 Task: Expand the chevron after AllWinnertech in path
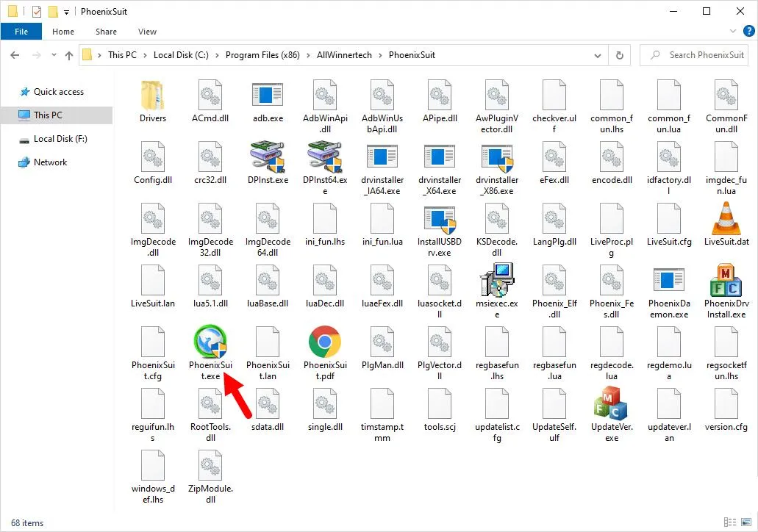pyautogui.click(x=380, y=56)
